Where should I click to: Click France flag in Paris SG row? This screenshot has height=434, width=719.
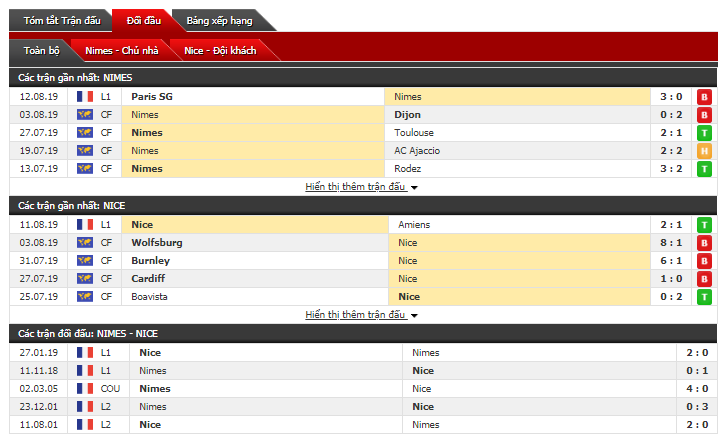(85, 97)
